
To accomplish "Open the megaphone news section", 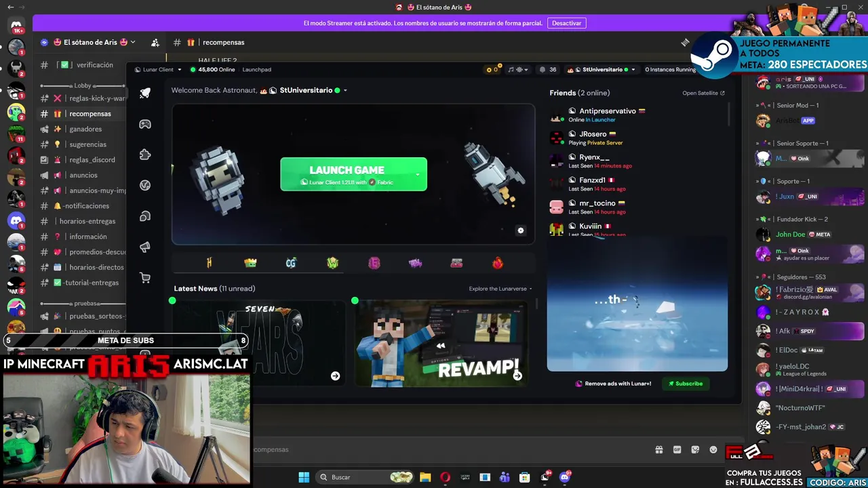I will tap(145, 247).
